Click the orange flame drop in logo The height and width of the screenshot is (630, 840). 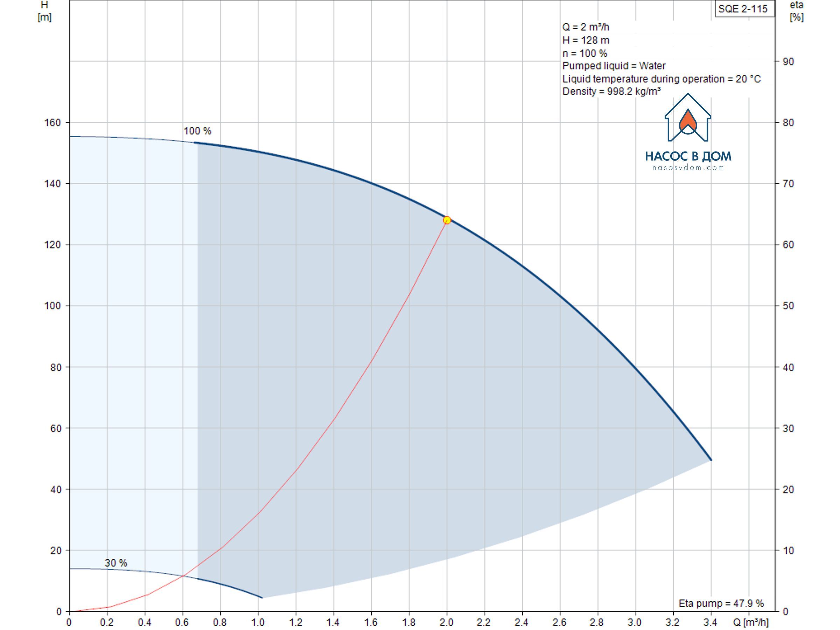tap(688, 119)
